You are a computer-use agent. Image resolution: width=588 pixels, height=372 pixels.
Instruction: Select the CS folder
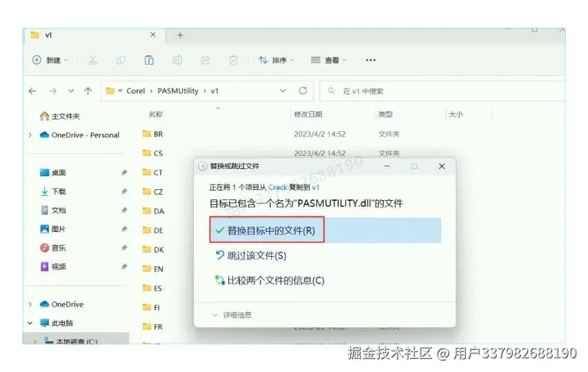[153, 153]
